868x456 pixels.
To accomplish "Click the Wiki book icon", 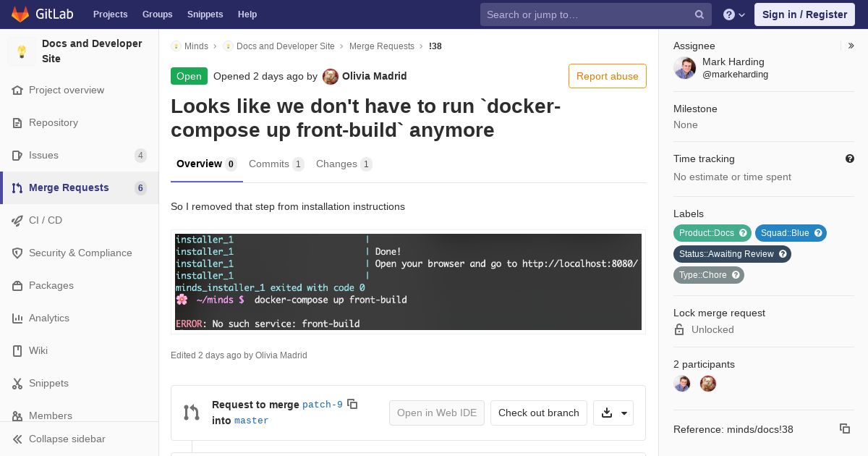I will 17,351.
